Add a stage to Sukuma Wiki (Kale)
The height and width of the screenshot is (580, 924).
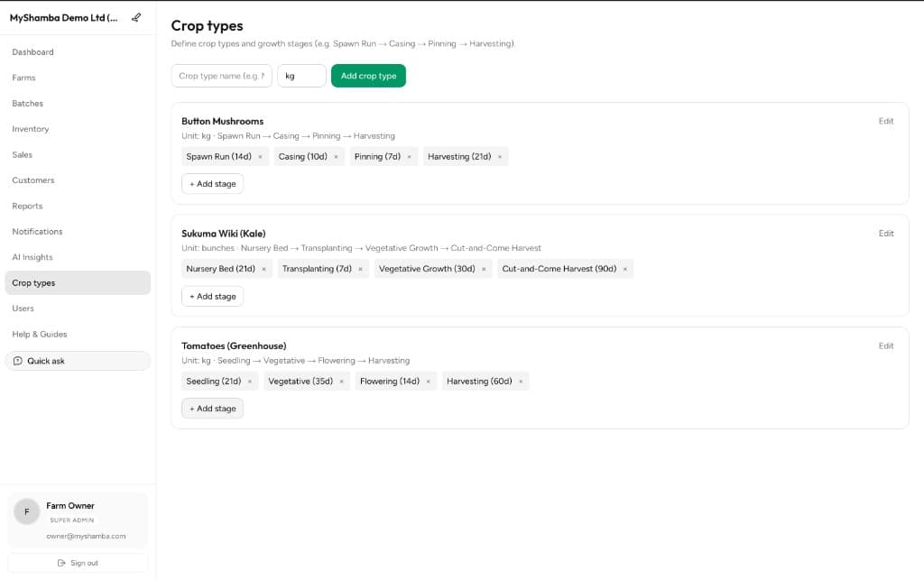[212, 296]
